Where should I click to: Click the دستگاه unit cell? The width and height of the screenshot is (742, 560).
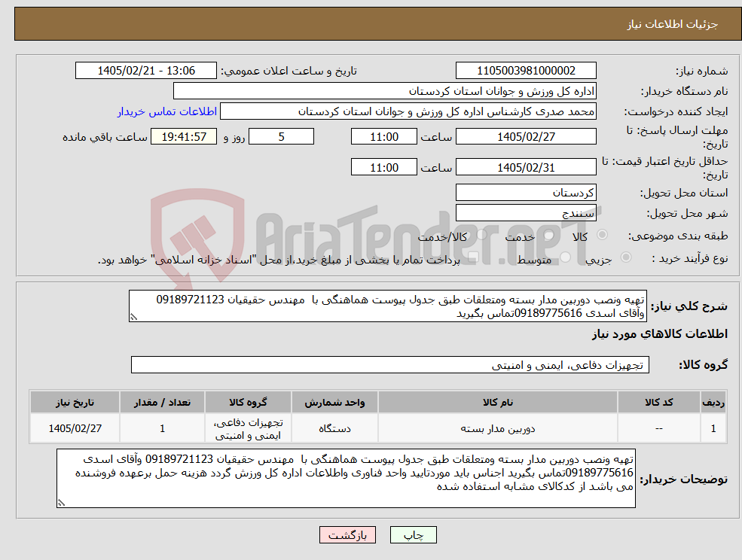(x=334, y=428)
